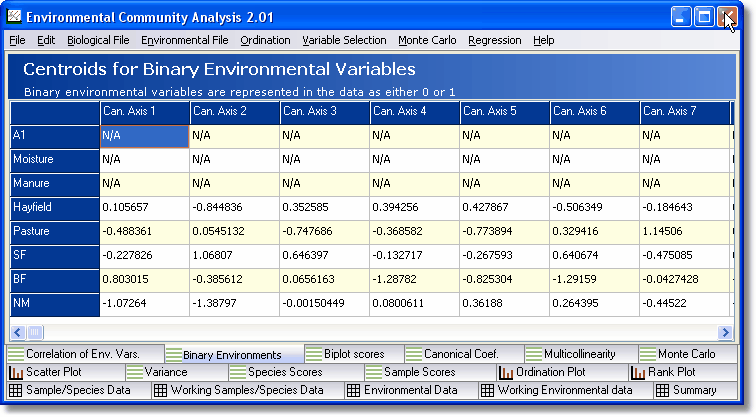Open the Environmental File menu

pyautogui.click(x=185, y=40)
